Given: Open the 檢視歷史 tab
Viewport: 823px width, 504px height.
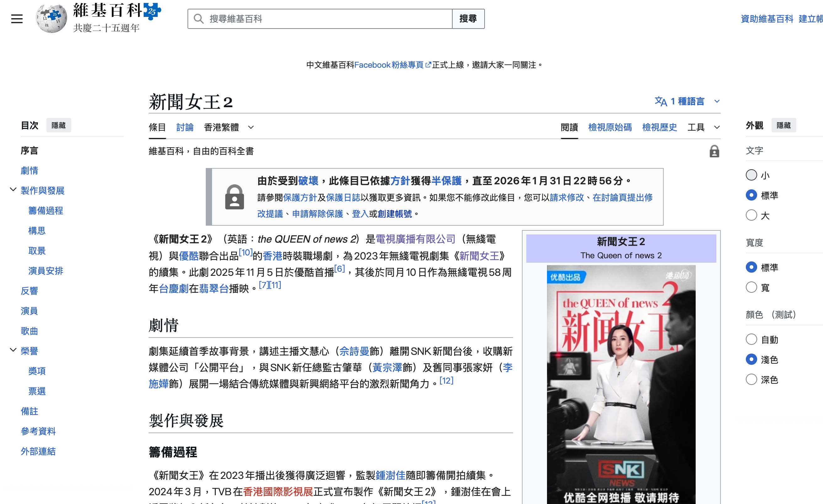Looking at the screenshot, I should 659,127.
